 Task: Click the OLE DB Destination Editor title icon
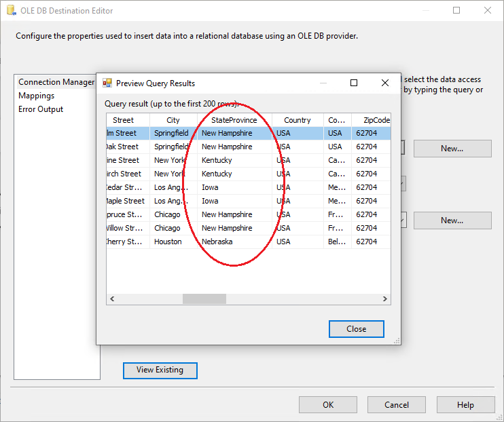(10, 11)
